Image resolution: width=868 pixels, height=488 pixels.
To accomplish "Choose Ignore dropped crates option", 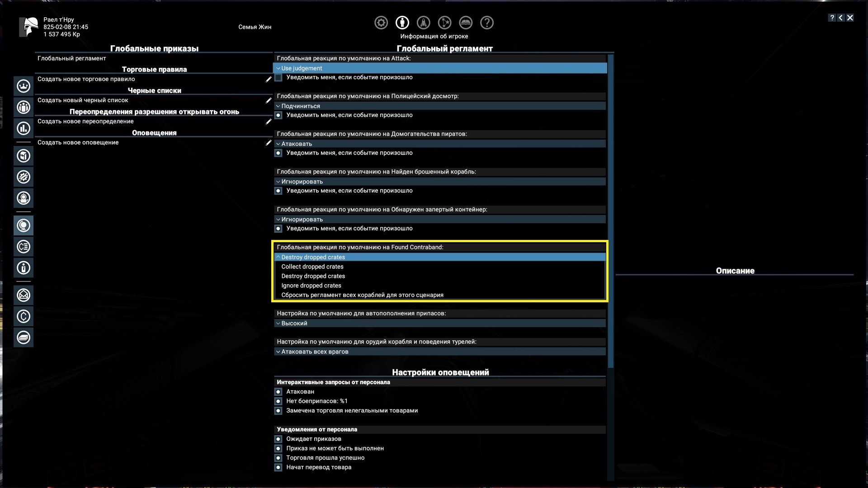I will click(x=440, y=286).
